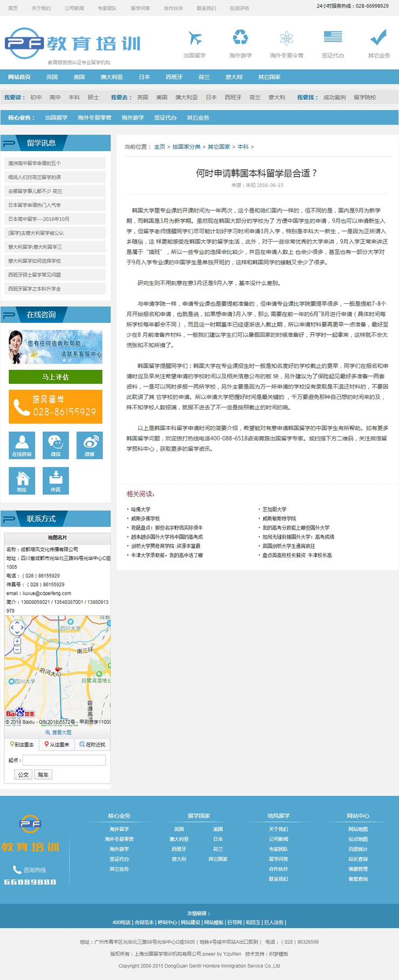Click the 公交 route button
Viewport: 399px width, 980px height.
[23, 774]
